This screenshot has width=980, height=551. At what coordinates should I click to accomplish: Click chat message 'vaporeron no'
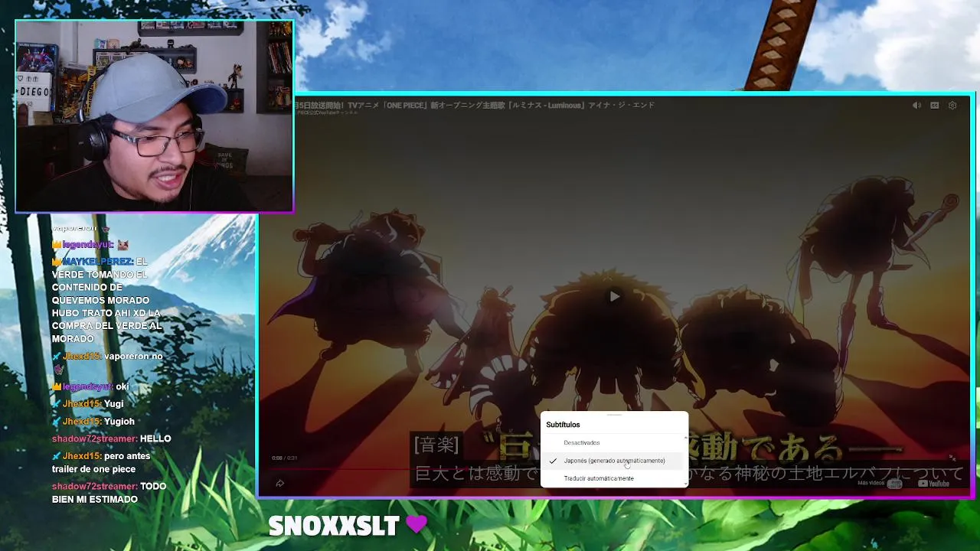133,357
